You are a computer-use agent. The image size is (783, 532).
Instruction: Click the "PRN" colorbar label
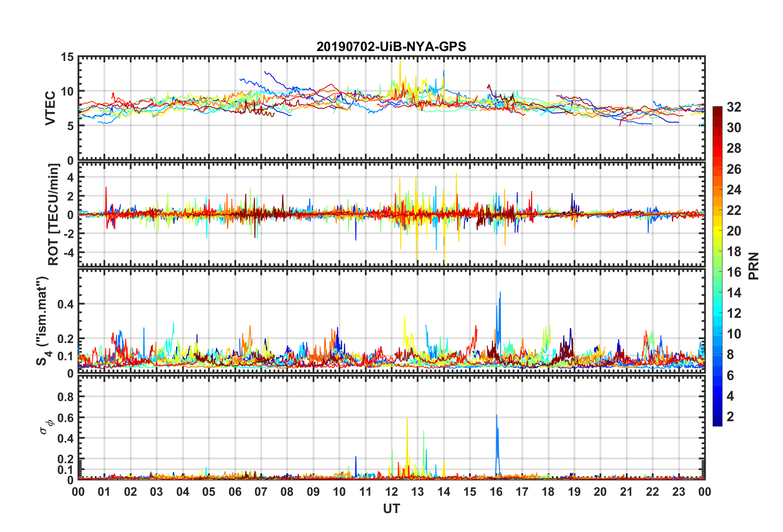tap(754, 266)
